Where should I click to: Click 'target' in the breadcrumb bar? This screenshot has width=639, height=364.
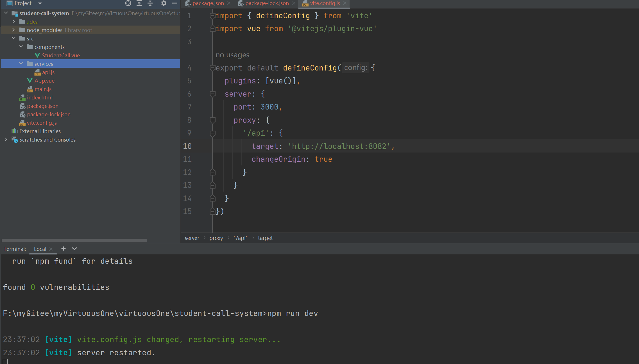pyautogui.click(x=265, y=238)
